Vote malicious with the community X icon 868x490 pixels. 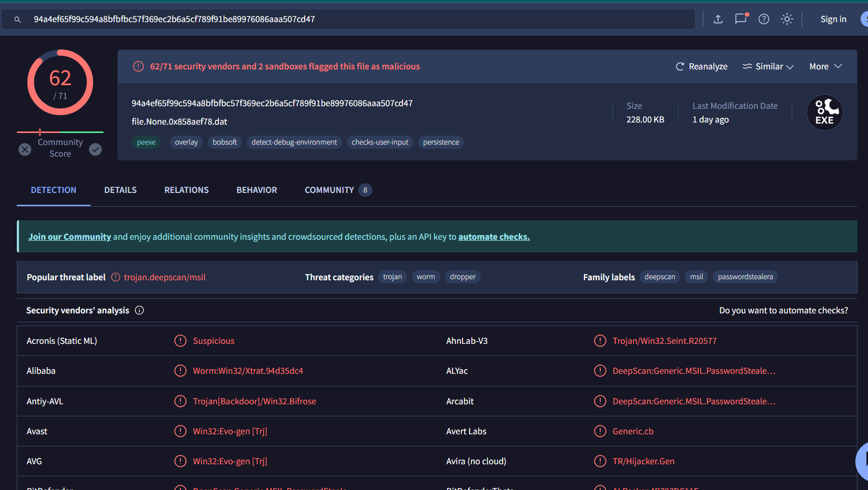pyautogui.click(x=25, y=150)
